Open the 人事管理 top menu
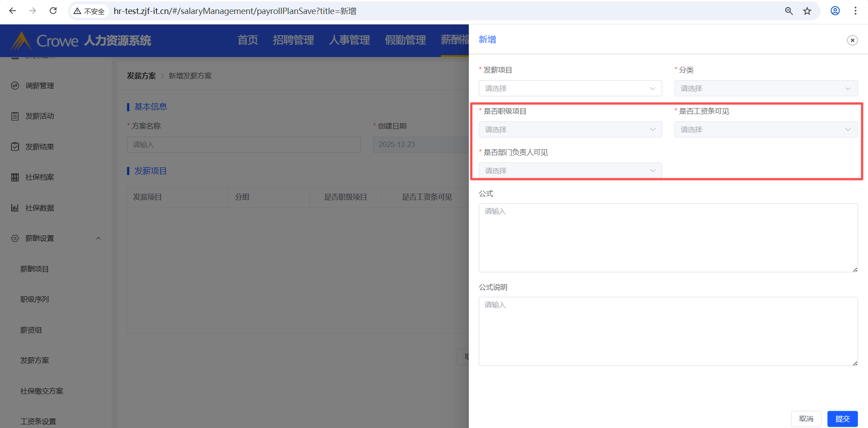The image size is (868, 428). (349, 40)
